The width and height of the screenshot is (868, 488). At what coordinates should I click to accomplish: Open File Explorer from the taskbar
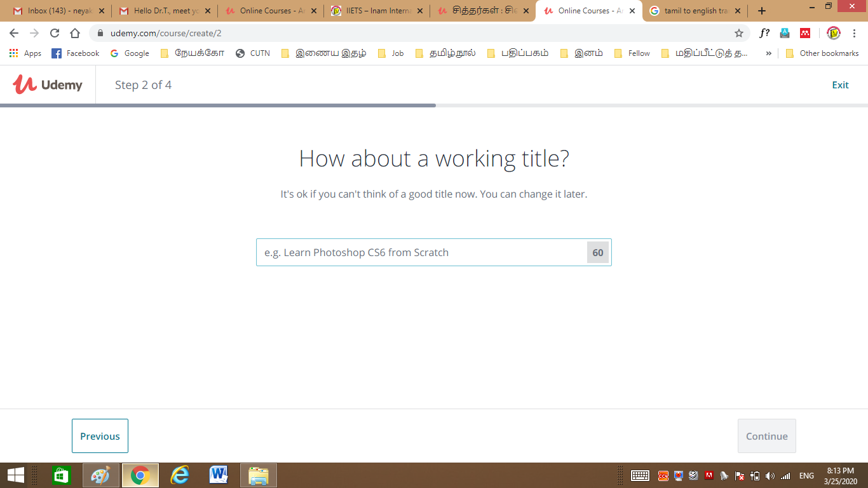click(259, 475)
